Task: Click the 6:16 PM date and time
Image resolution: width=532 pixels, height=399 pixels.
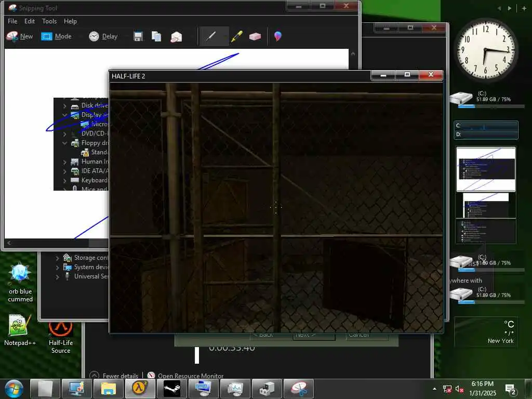Action: [482, 389]
